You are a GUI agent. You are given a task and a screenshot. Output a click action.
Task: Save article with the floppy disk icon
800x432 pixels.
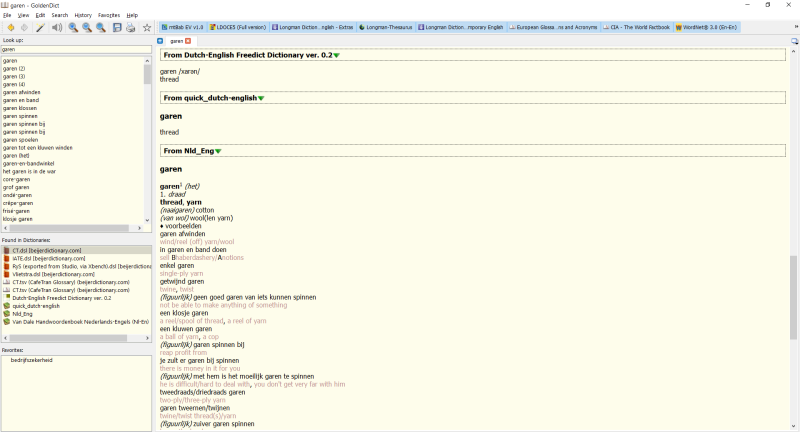click(117, 28)
